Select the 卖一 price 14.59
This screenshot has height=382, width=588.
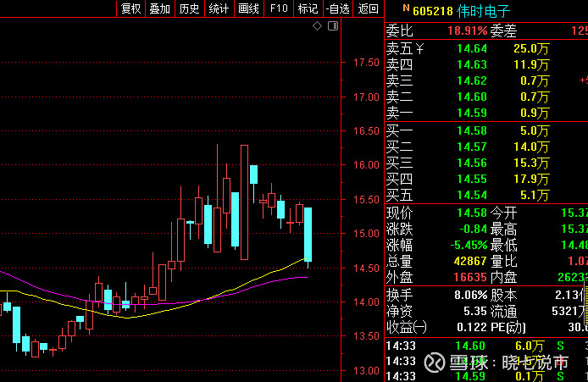pos(472,113)
